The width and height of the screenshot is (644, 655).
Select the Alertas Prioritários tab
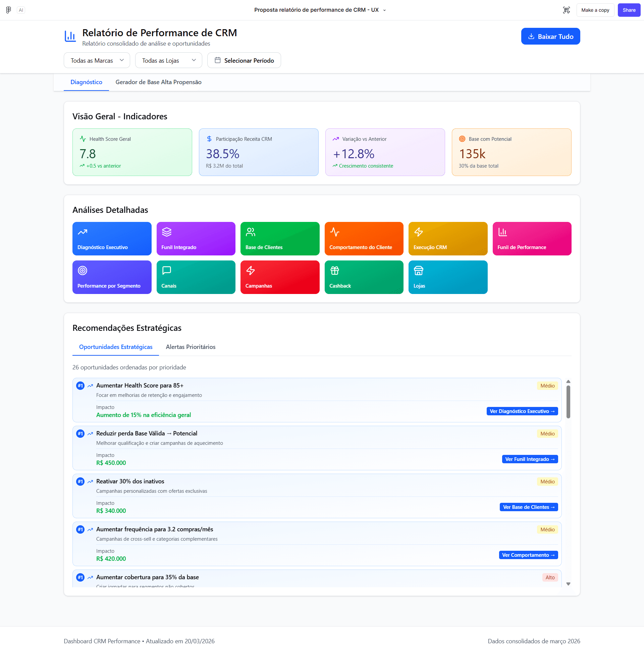point(191,347)
